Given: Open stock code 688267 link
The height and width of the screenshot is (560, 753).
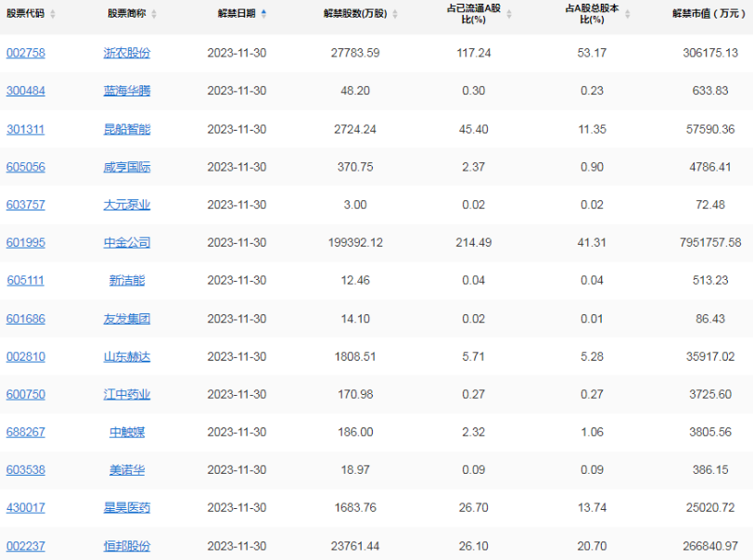Looking at the screenshot, I should (x=26, y=432).
